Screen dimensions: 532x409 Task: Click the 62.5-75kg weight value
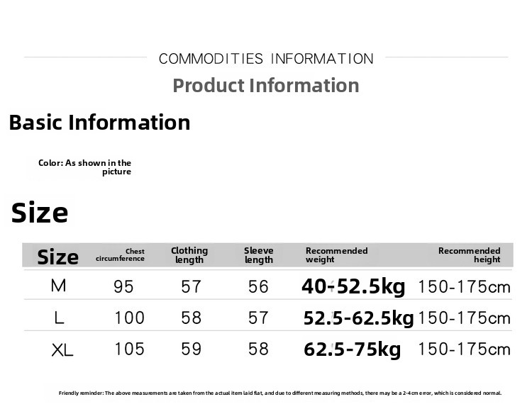[x=352, y=349]
